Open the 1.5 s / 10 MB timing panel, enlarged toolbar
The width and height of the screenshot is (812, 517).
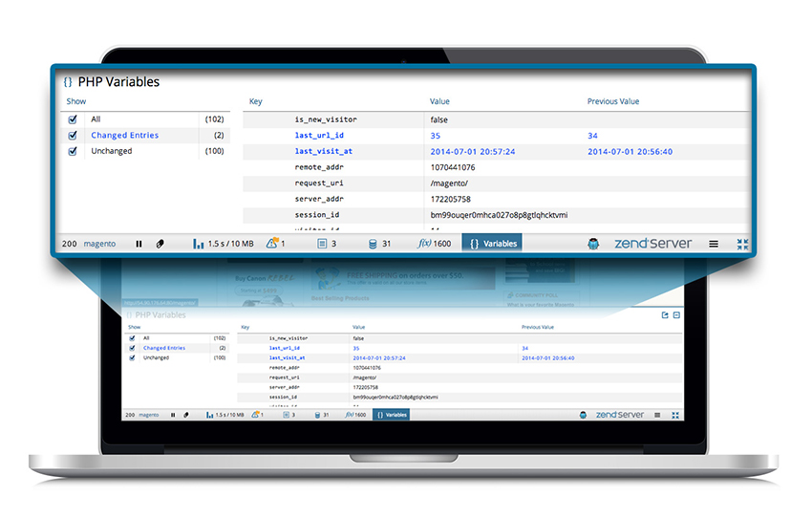[224, 244]
